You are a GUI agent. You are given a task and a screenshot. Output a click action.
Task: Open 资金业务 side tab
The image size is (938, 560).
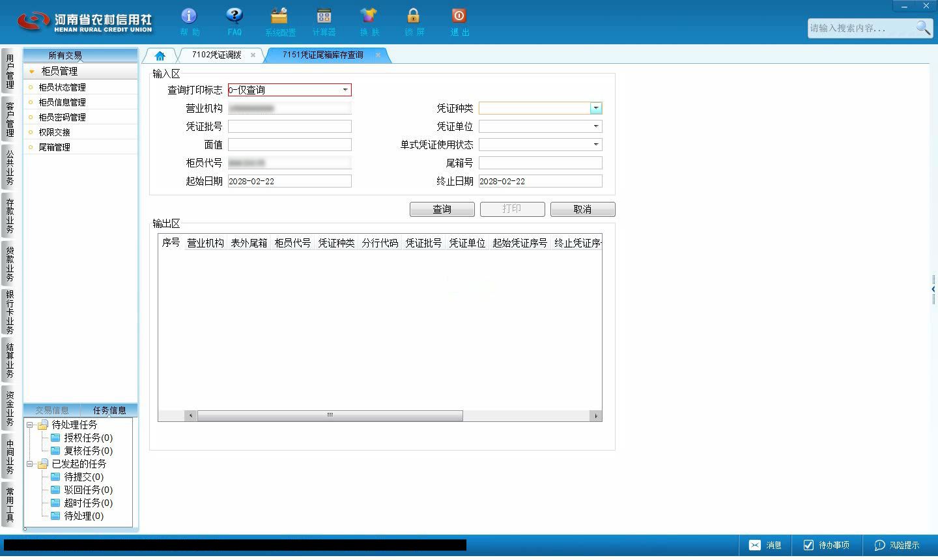10,408
